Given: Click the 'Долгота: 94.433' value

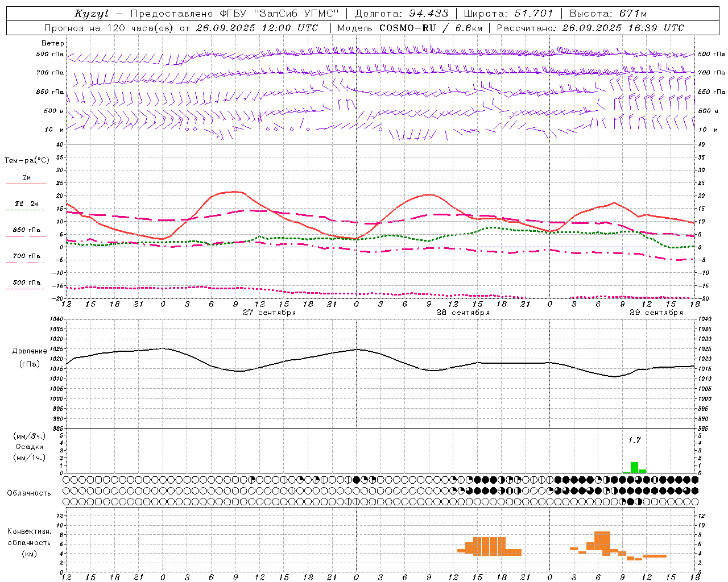Looking at the screenshot, I should point(402,14).
